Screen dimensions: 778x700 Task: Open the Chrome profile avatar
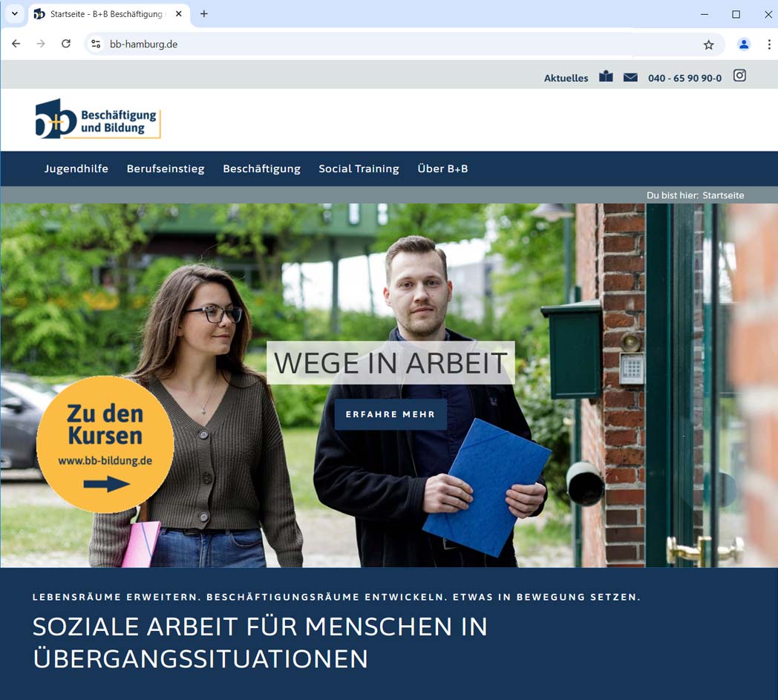[x=744, y=44]
